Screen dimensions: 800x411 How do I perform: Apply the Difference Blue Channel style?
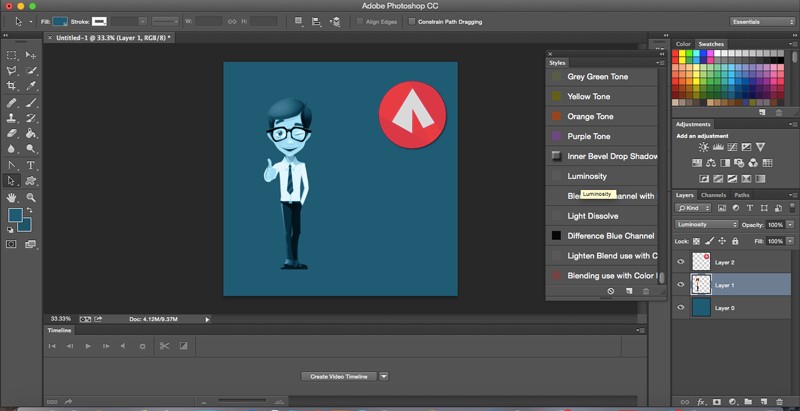pos(602,236)
